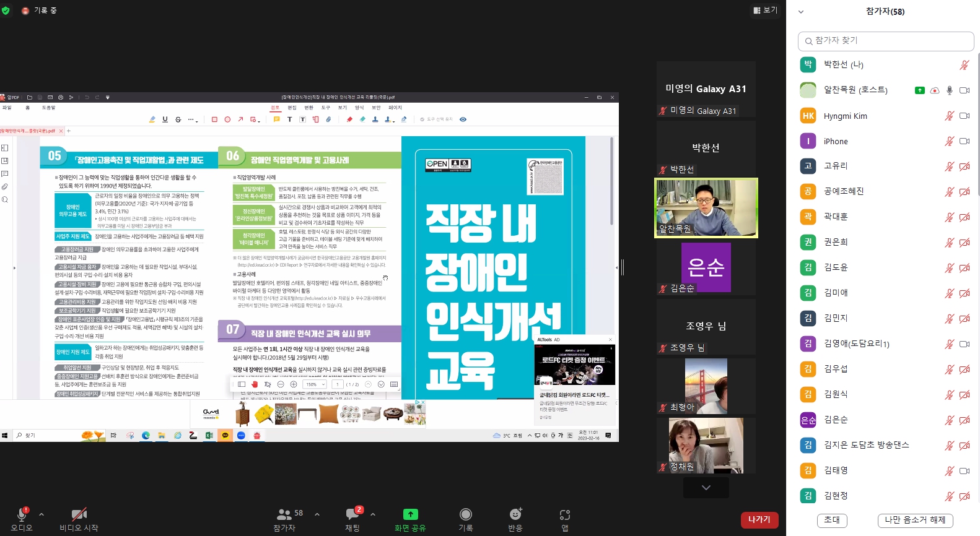The width and height of the screenshot is (980, 536).
Task: Open the 채팅 chat button
Action: pos(352,519)
